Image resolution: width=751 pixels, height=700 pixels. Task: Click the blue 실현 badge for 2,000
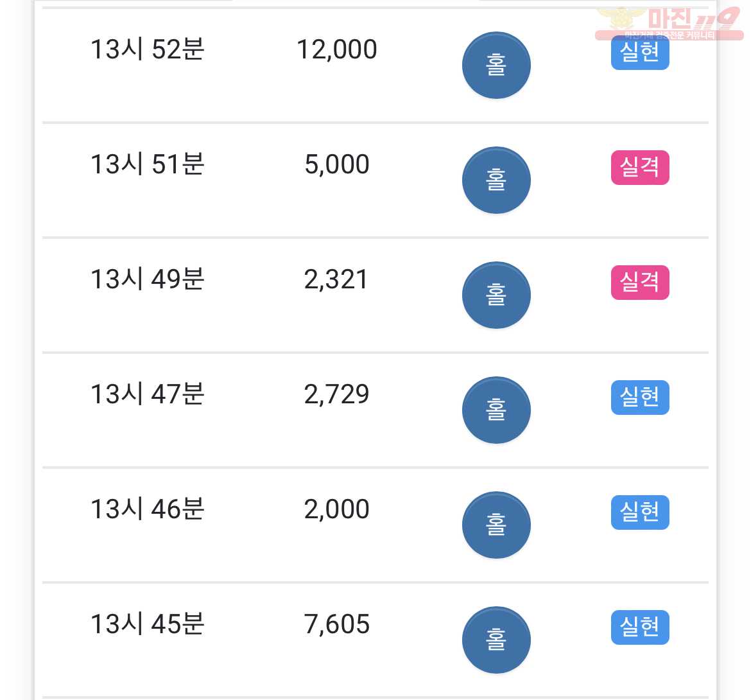[x=640, y=512]
